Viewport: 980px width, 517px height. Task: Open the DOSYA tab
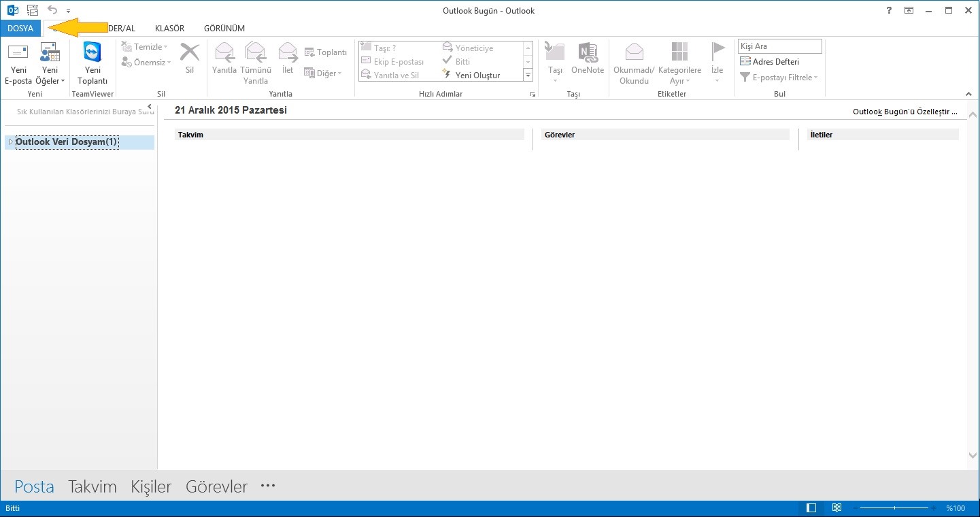point(20,28)
